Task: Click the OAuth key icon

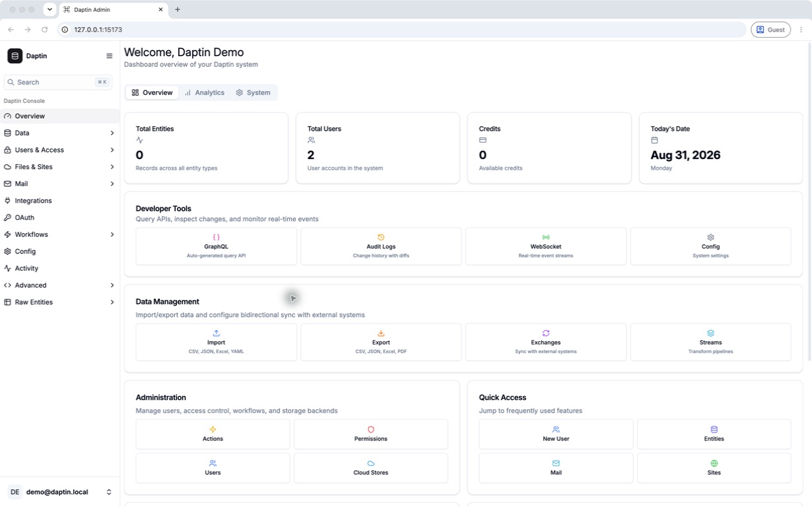Action: 8,217
